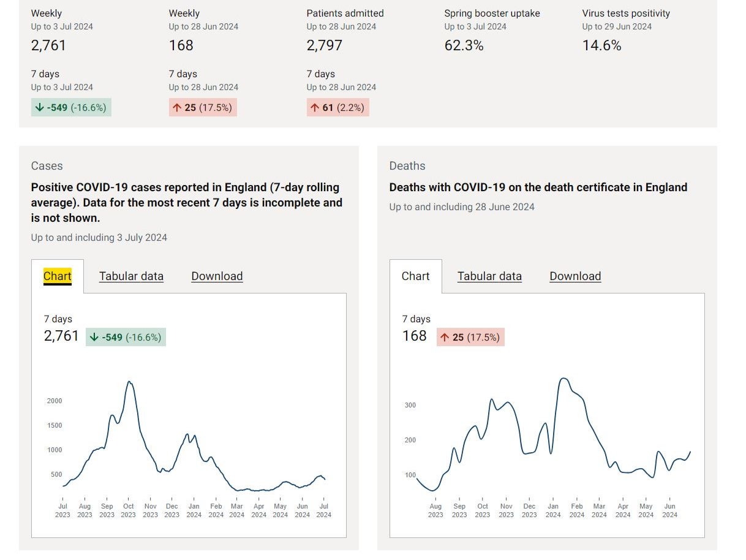Screen dimensions: 746x560
Task: Click the 2,797 Patients admitted figure
Action: point(325,45)
